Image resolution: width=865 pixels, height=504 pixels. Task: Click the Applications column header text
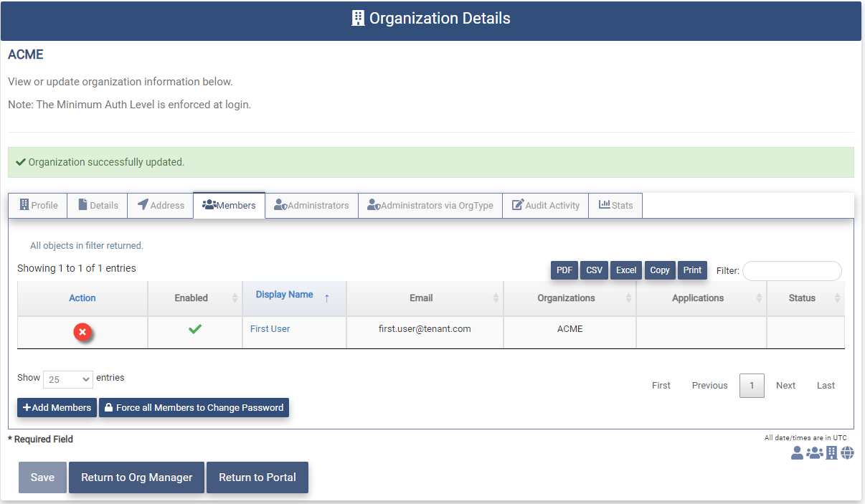tap(698, 298)
